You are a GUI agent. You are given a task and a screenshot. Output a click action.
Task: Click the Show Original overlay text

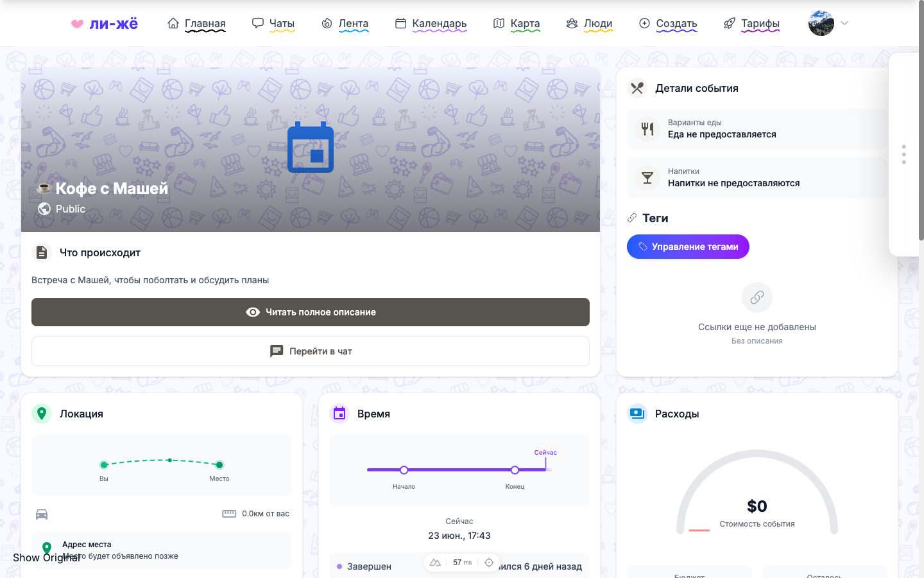pyautogui.click(x=47, y=557)
